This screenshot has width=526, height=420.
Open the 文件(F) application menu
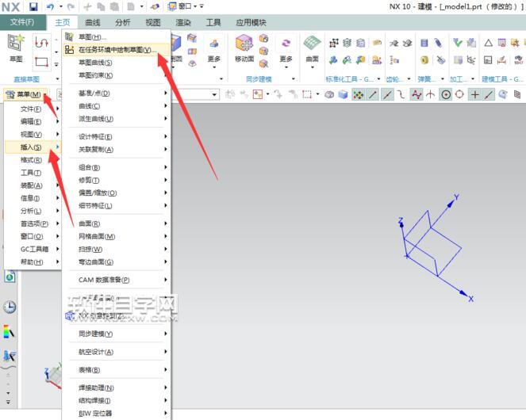click(x=22, y=22)
